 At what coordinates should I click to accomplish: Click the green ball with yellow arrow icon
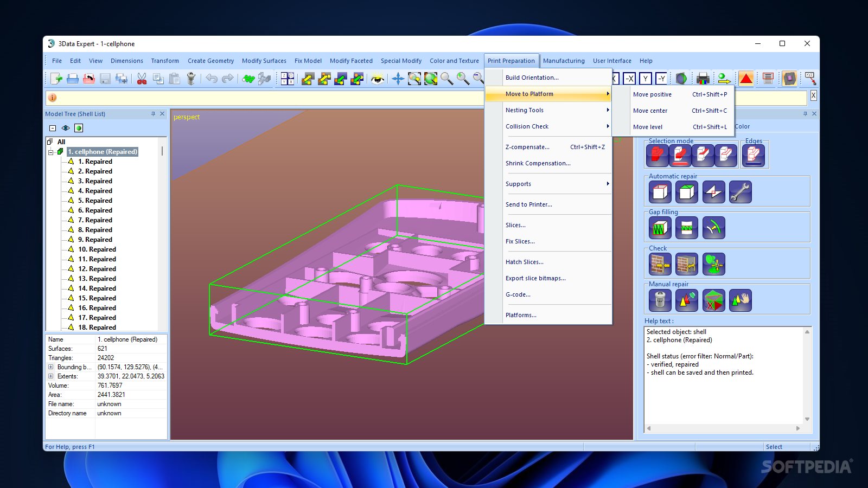pyautogui.click(x=724, y=79)
